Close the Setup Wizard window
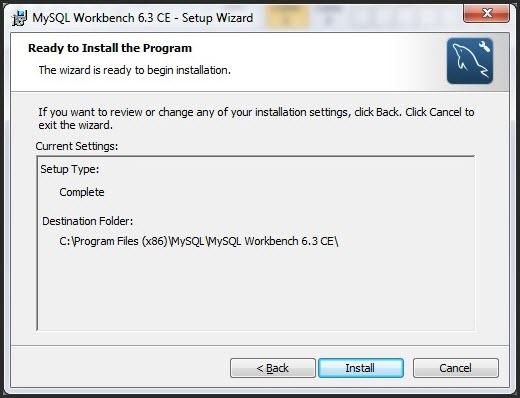The height and width of the screenshot is (398, 520). point(486,13)
